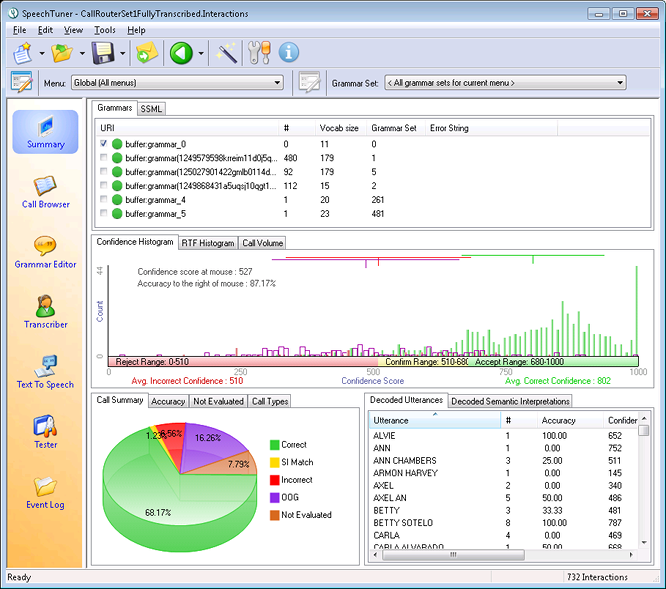Check the grammar row with 480 count
Image resolution: width=666 pixels, height=589 pixels.
[x=104, y=158]
